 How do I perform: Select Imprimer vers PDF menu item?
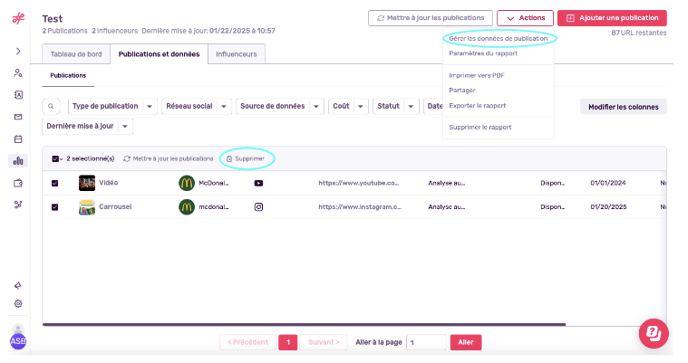(477, 75)
